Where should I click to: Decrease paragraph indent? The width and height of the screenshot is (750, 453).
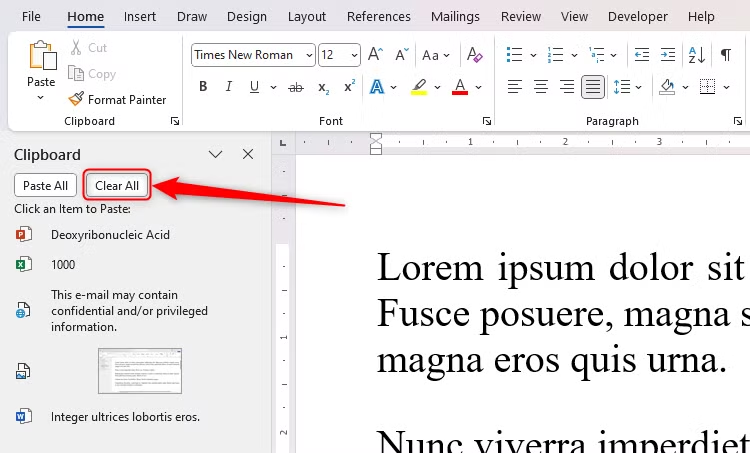click(x=642, y=55)
